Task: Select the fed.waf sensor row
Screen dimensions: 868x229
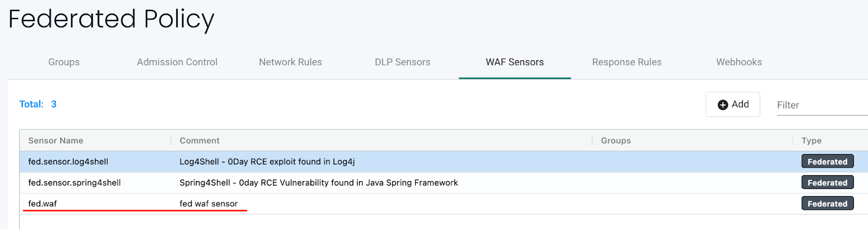Action: [42, 204]
